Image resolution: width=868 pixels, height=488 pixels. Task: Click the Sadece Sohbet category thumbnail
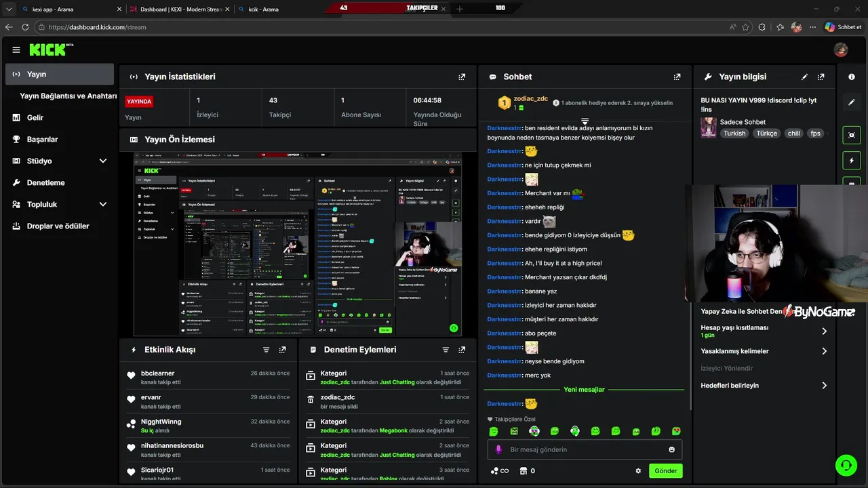coord(709,127)
